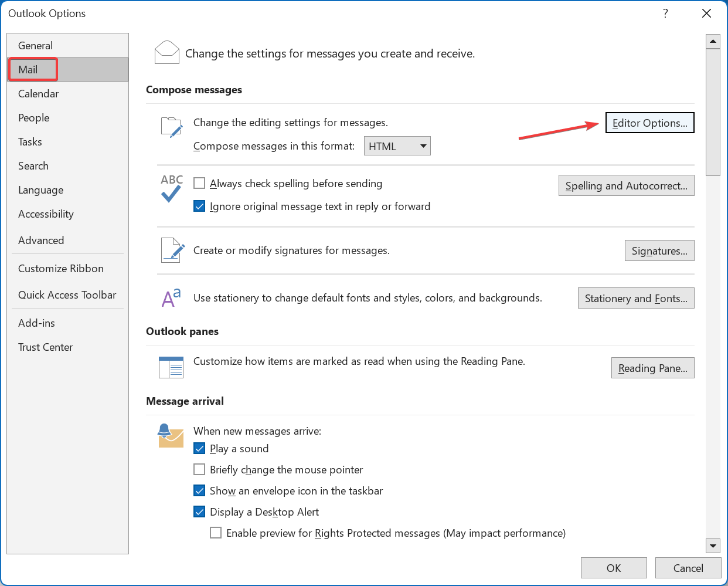
Task: Open Editor Options dialog
Action: tap(649, 123)
